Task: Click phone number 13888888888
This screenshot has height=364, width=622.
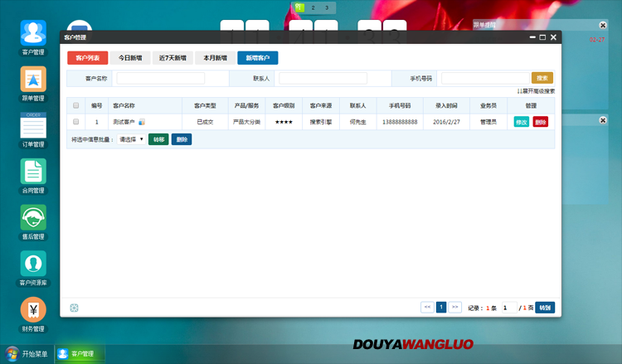Action: click(400, 122)
